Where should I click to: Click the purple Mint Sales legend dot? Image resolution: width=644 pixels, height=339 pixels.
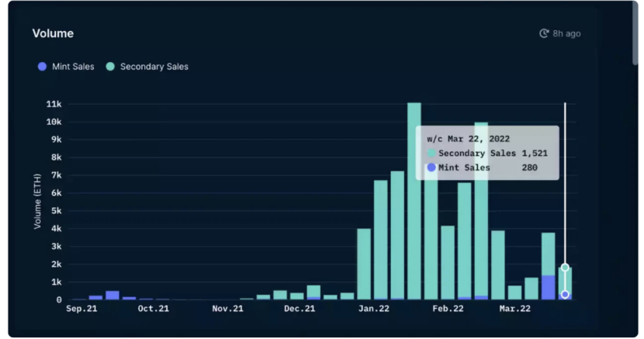tap(42, 67)
